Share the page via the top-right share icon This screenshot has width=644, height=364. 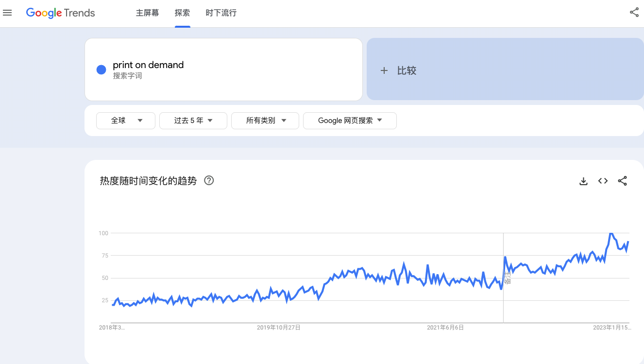pyautogui.click(x=634, y=12)
